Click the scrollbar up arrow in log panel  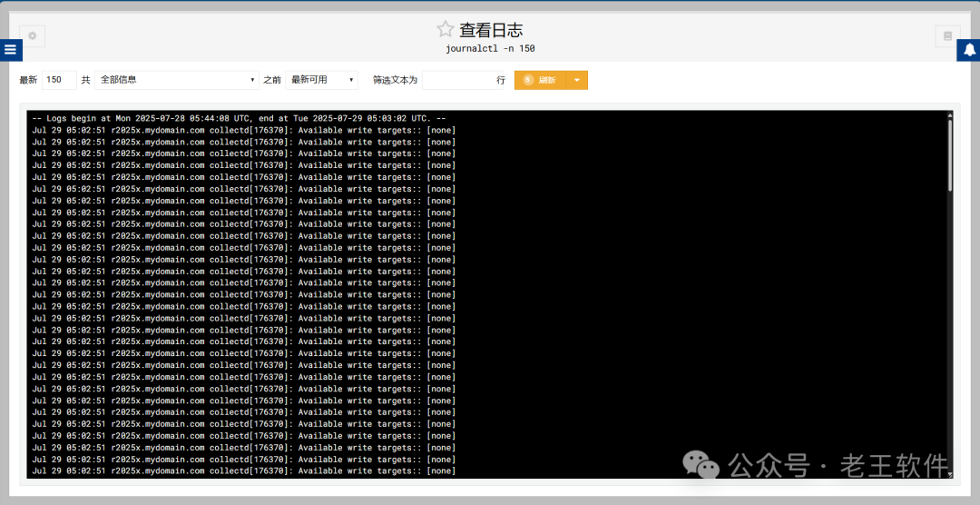(950, 115)
